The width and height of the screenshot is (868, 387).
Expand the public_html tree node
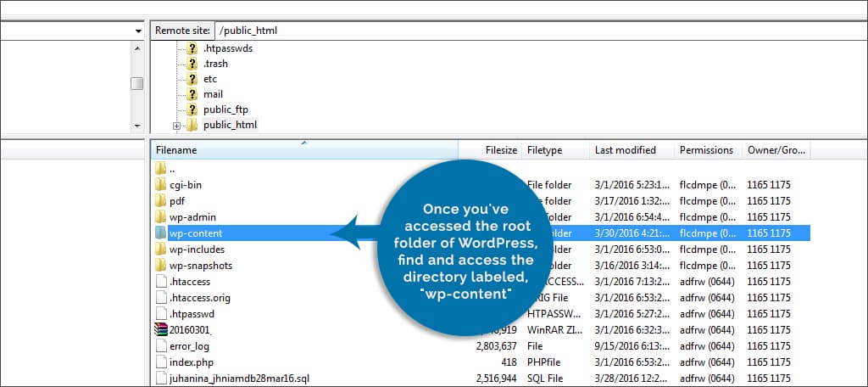click(x=177, y=126)
